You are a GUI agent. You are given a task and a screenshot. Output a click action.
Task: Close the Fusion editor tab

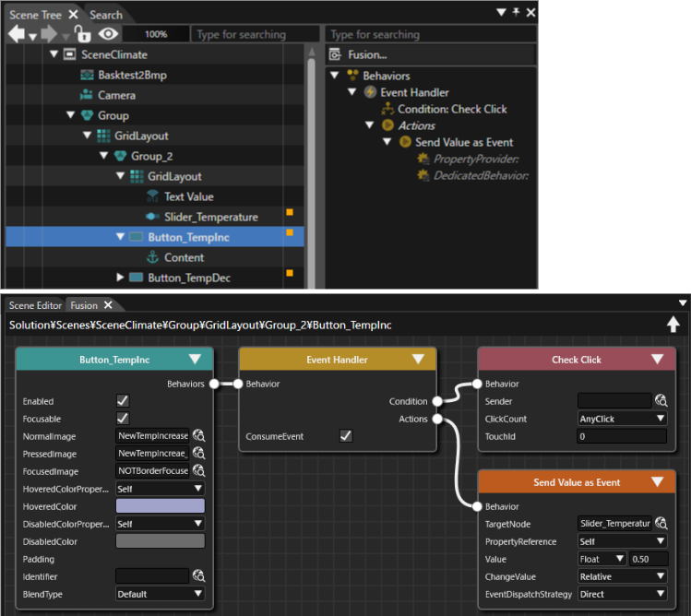click(x=108, y=305)
